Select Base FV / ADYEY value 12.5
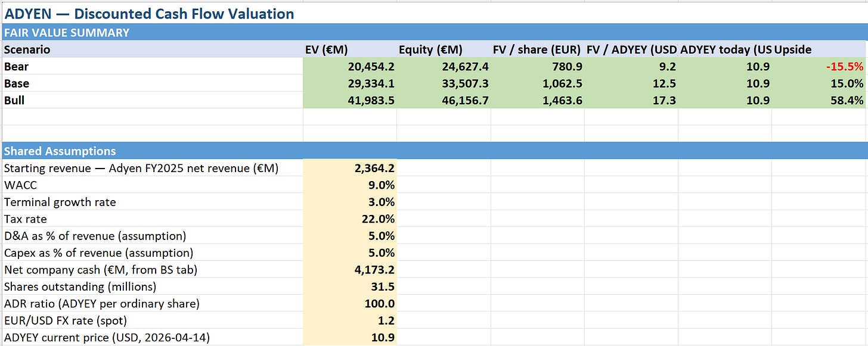 click(631, 83)
